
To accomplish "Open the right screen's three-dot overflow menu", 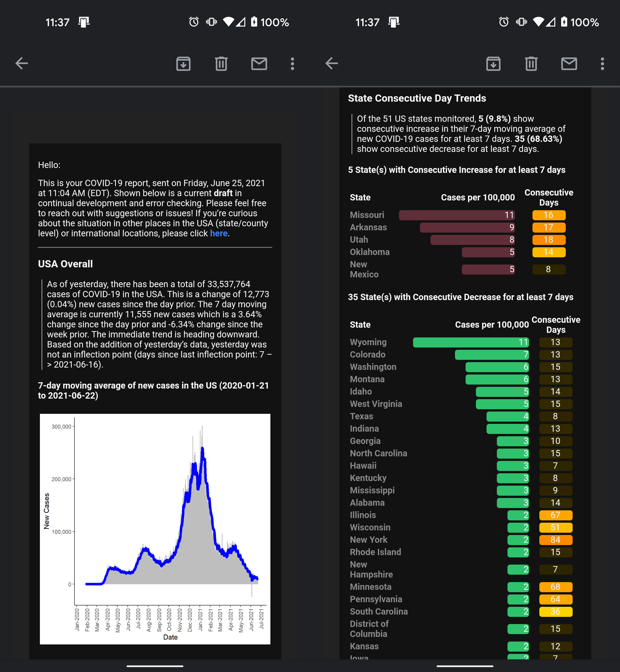I will click(602, 63).
